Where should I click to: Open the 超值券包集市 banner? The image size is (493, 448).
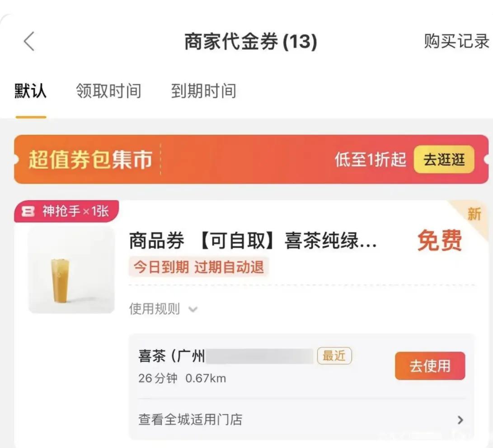tap(90, 160)
